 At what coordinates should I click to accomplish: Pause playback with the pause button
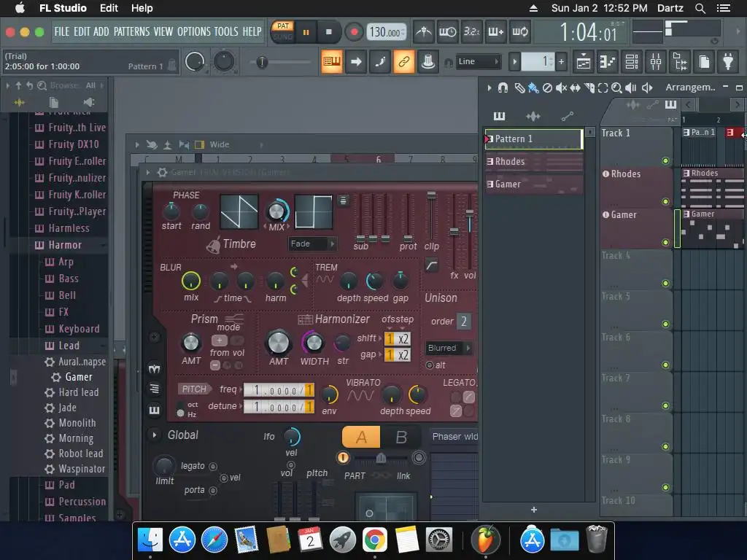point(306,32)
